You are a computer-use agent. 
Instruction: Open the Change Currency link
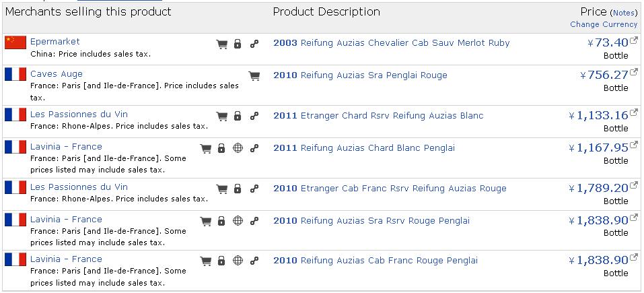point(604,24)
